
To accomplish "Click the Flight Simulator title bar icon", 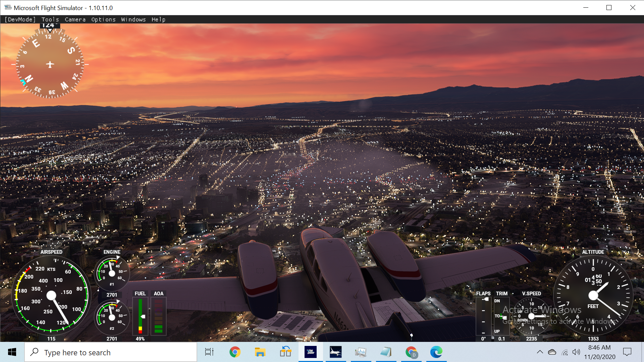I will point(8,7).
